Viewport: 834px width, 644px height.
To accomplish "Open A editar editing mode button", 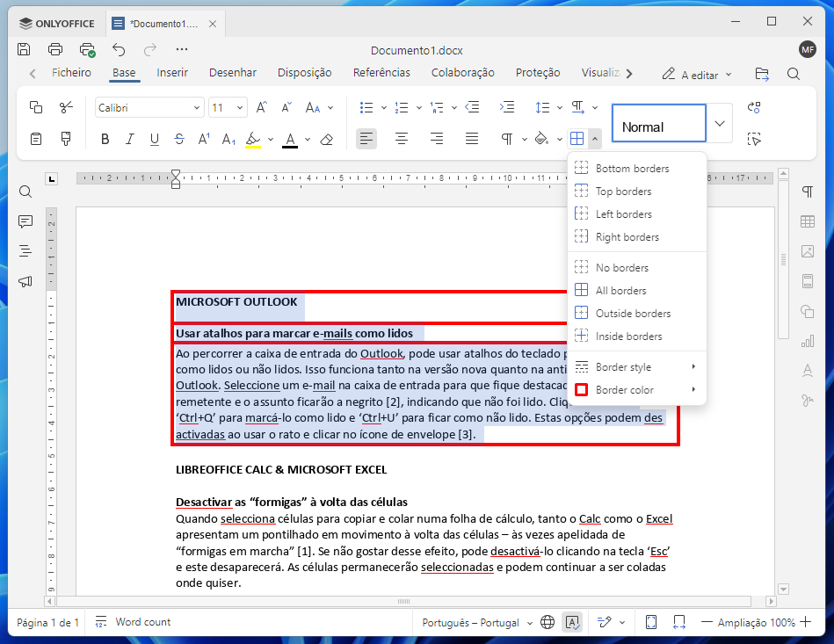I will click(x=698, y=75).
